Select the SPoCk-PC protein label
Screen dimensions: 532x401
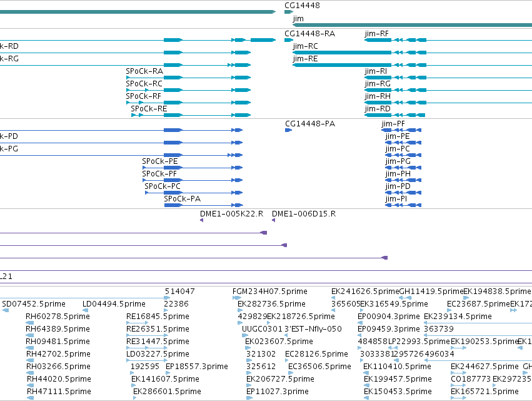163,187
